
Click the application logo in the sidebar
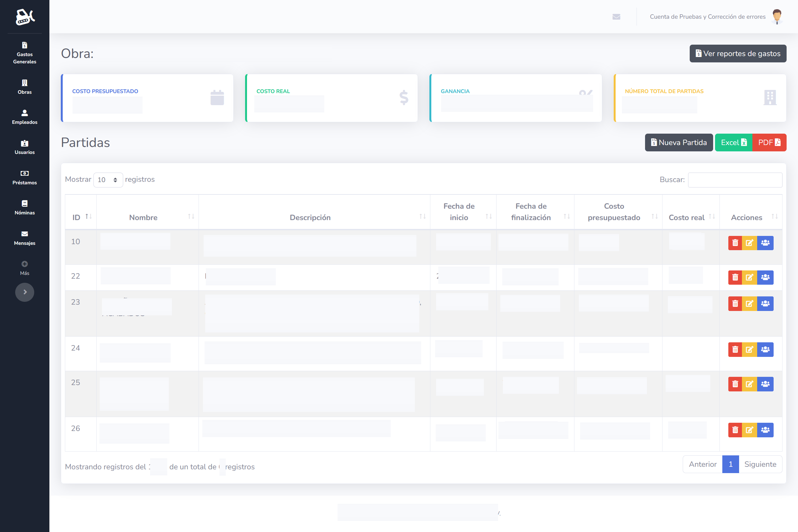pyautogui.click(x=25, y=17)
